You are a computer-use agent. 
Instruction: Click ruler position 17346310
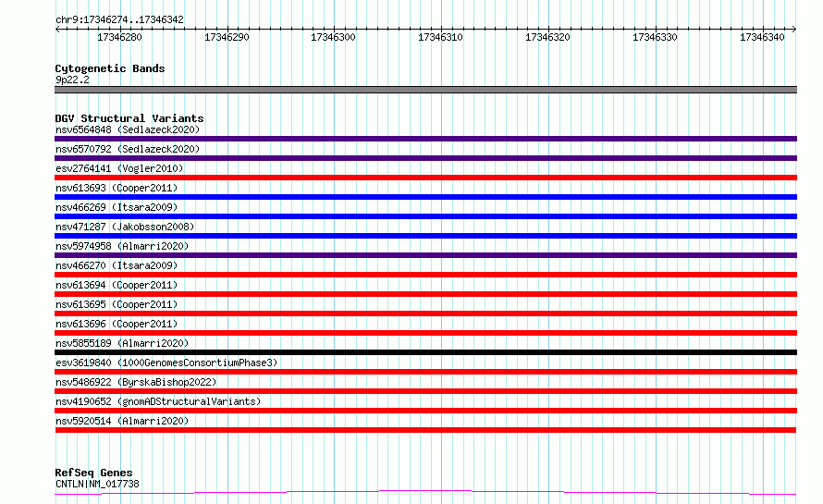440,37
